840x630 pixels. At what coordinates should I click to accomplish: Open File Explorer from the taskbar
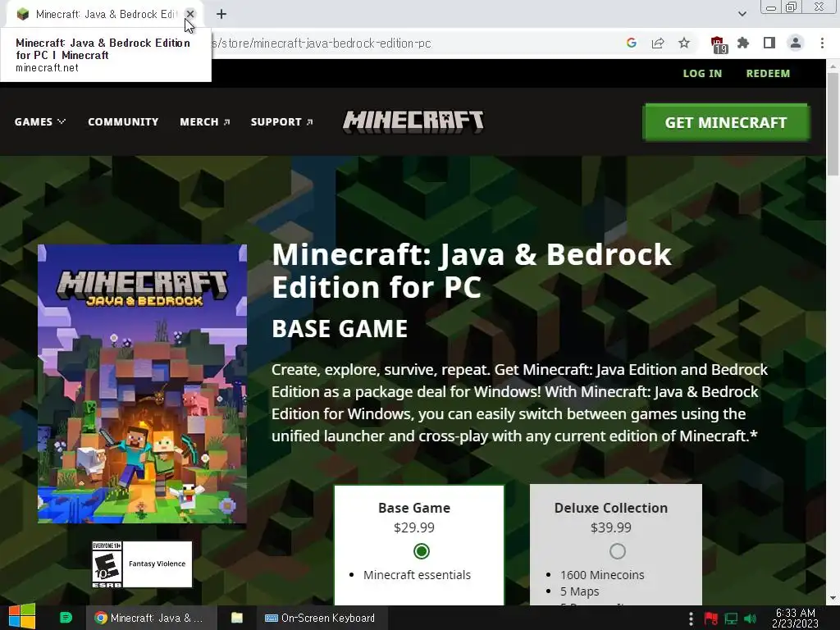coord(237,618)
